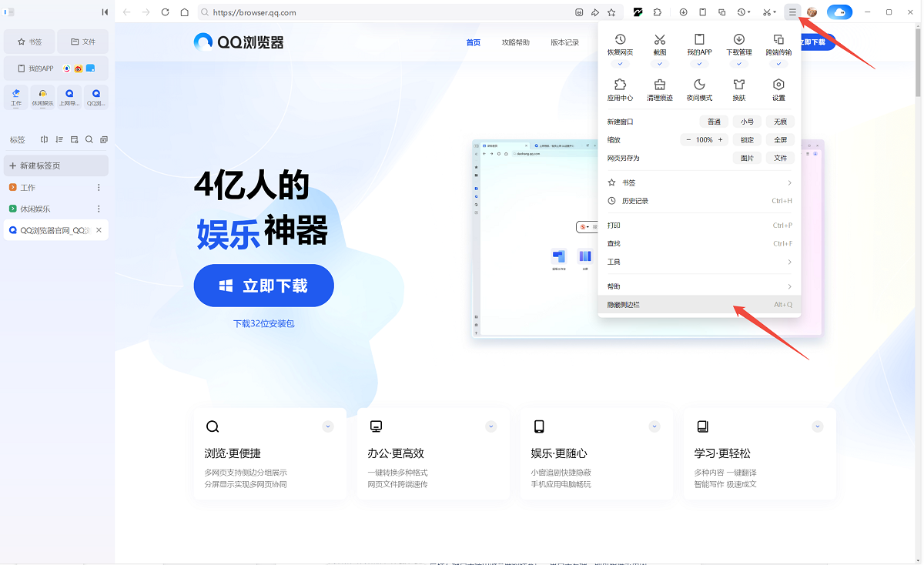Click the face icon in the address bar
924x565 pixels.
[x=579, y=12]
